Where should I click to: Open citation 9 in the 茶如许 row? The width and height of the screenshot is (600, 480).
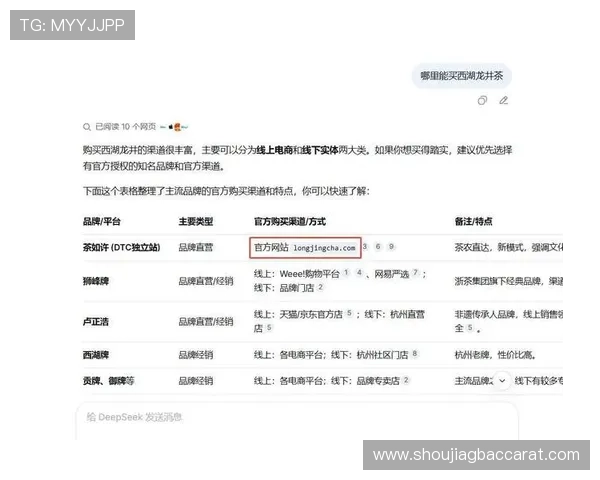point(391,247)
